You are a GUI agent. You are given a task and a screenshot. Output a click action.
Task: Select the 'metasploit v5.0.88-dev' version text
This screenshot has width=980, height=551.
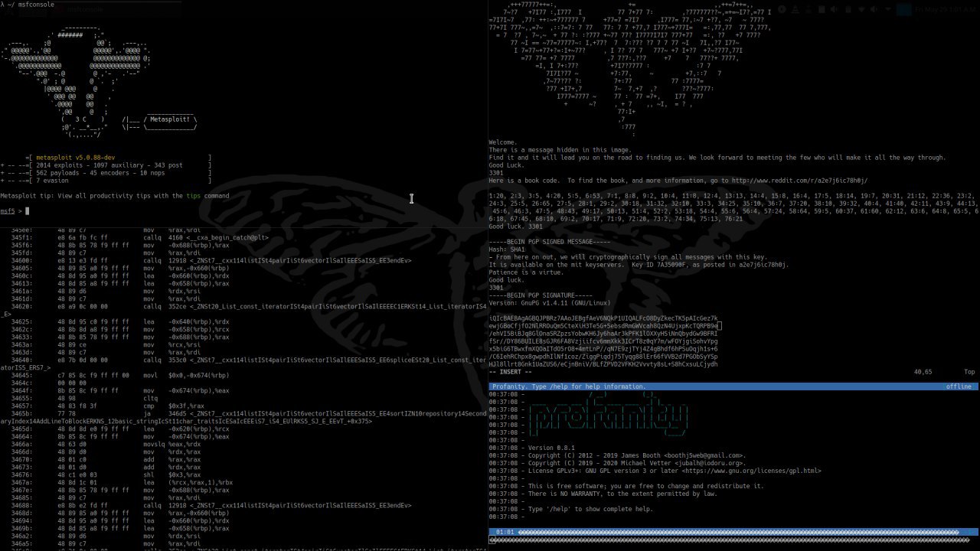point(76,158)
